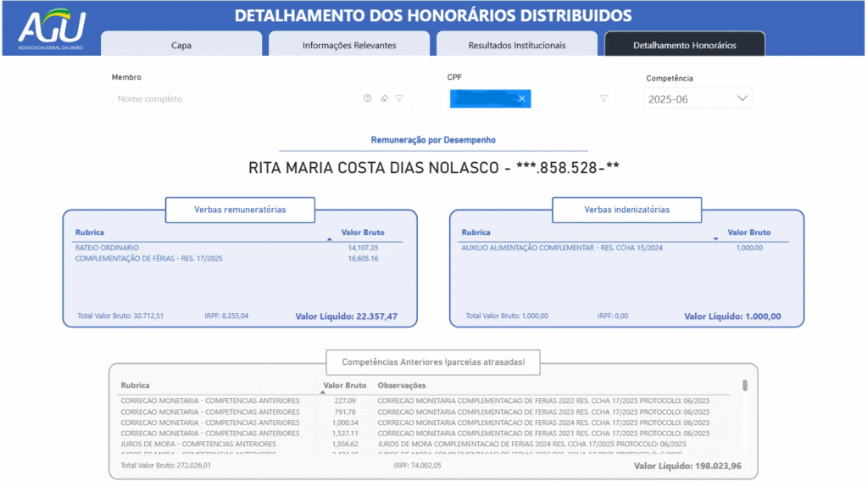This screenshot has width=868, height=487.
Task: Open the Informações Relevantes tab
Action: pyautogui.click(x=348, y=45)
